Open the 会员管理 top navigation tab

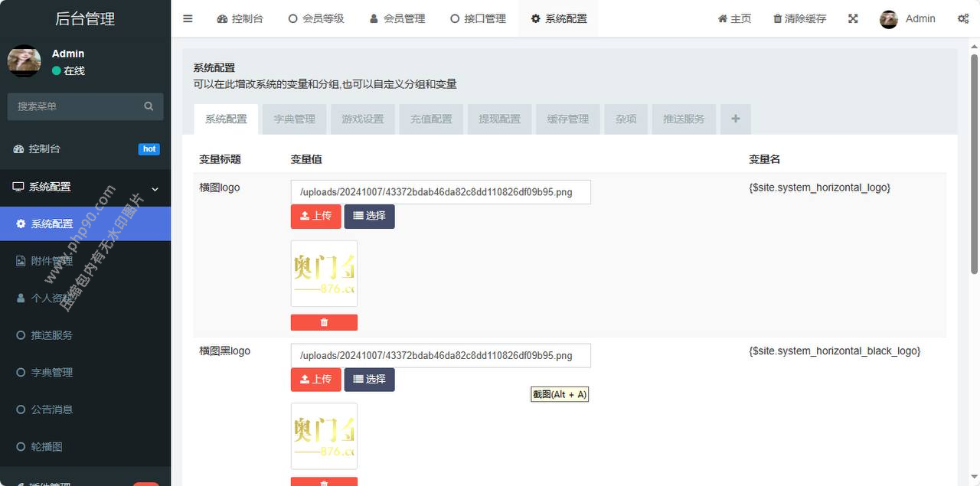[397, 18]
